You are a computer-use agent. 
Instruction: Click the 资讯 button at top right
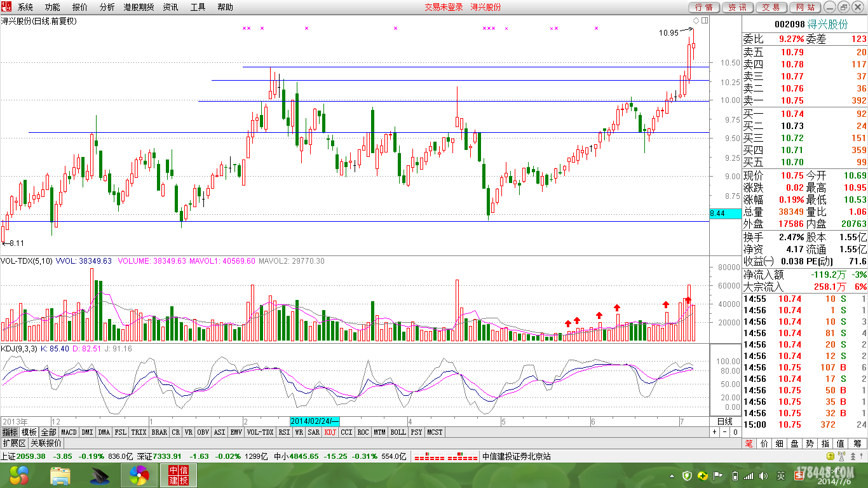[x=738, y=7]
